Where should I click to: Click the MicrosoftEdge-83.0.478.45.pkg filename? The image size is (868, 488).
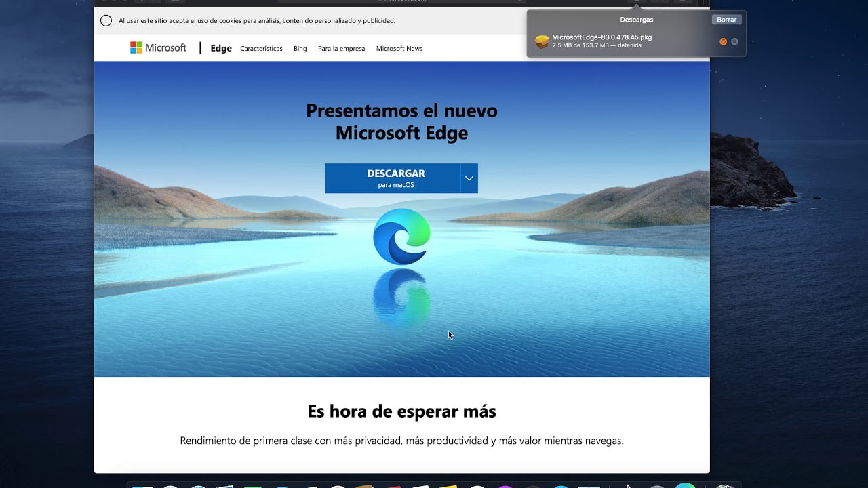[x=602, y=38]
